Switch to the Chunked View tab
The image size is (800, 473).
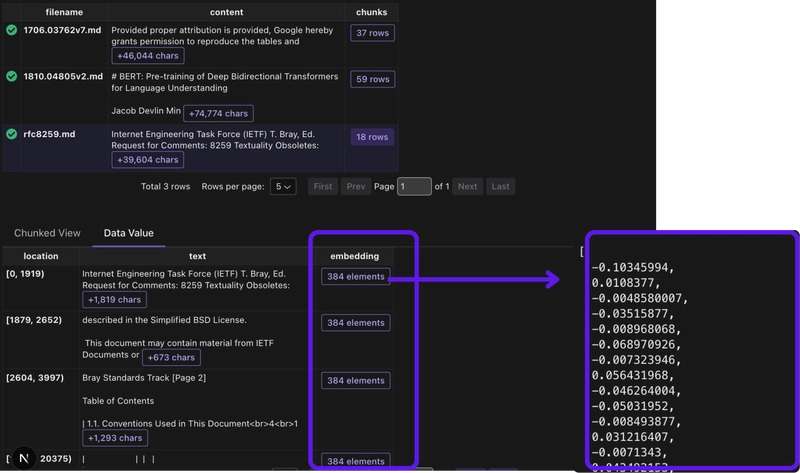pos(47,233)
